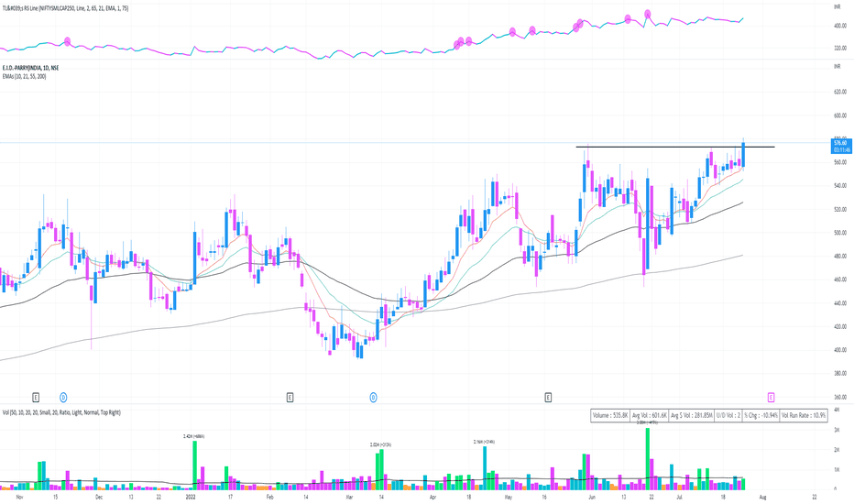
Task: Open the gray earnings E marker near February
Action: pyautogui.click(x=290, y=397)
